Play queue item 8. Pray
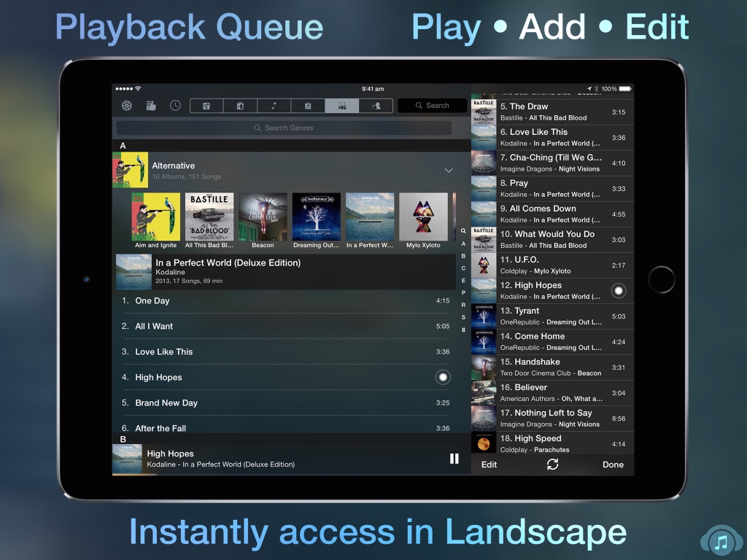Screen dimensions: 747x560 553,189
